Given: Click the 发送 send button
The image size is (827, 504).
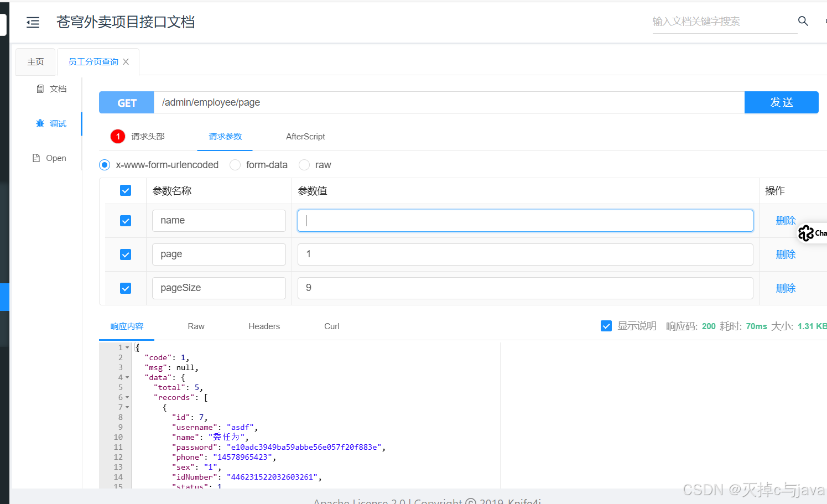Looking at the screenshot, I should pos(781,102).
